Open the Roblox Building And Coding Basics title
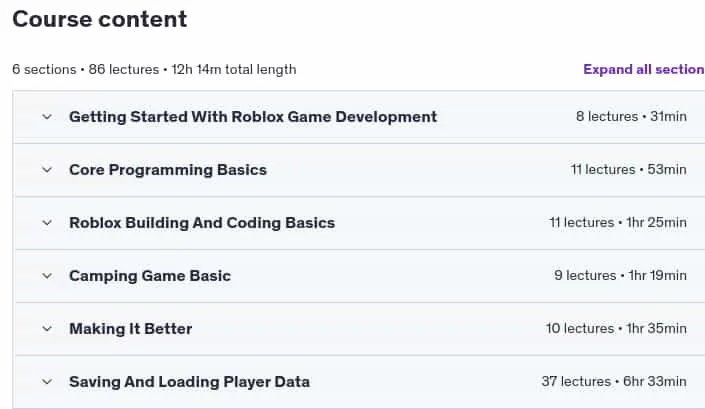The width and height of the screenshot is (705, 409). (x=202, y=223)
